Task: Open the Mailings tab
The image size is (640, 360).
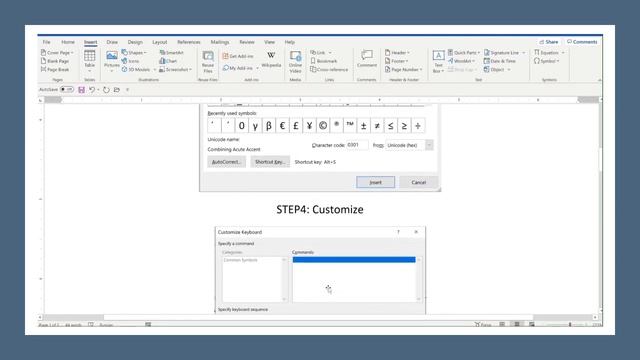Action: point(220,42)
